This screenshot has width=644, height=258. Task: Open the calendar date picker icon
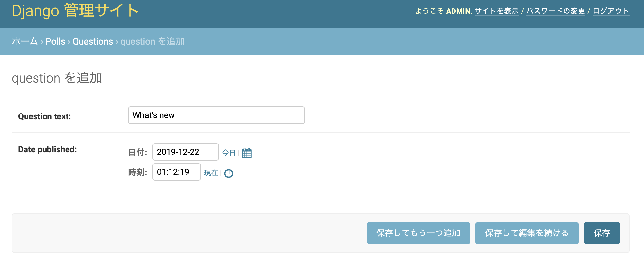tap(247, 153)
